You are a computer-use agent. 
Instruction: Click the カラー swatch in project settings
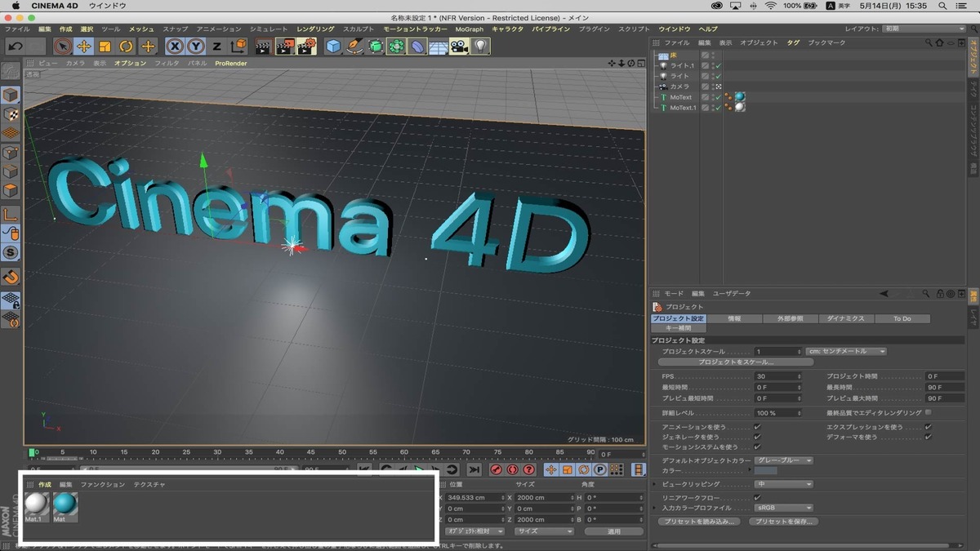[766, 471]
